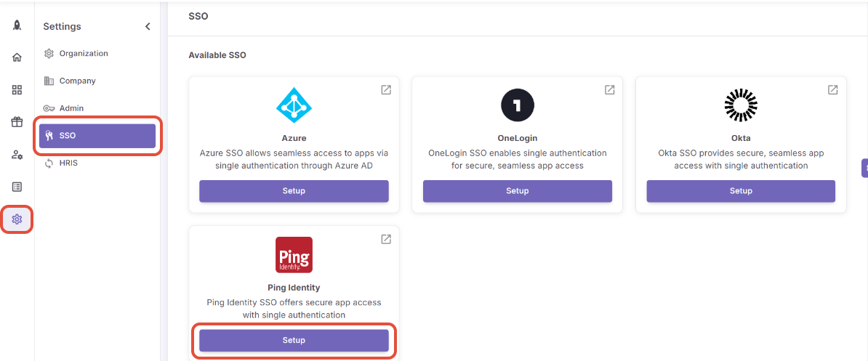The width and height of the screenshot is (868, 361).
Task: Click the rocket icon in left rail
Action: (x=17, y=25)
